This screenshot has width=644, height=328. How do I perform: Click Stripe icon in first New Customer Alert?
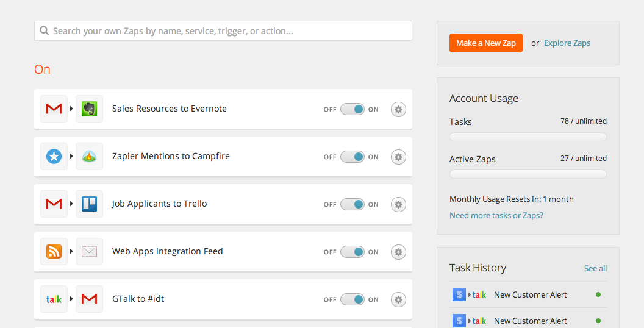coord(459,294)
